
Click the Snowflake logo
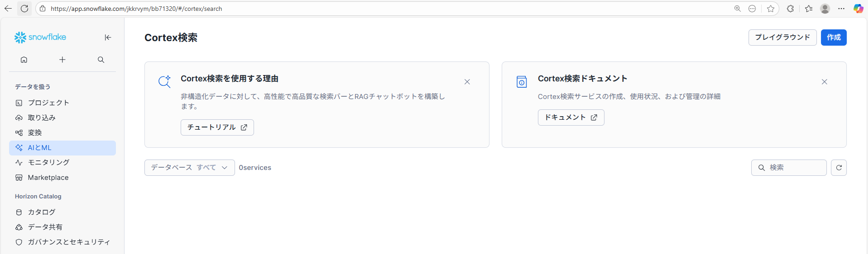pos(40,38)
